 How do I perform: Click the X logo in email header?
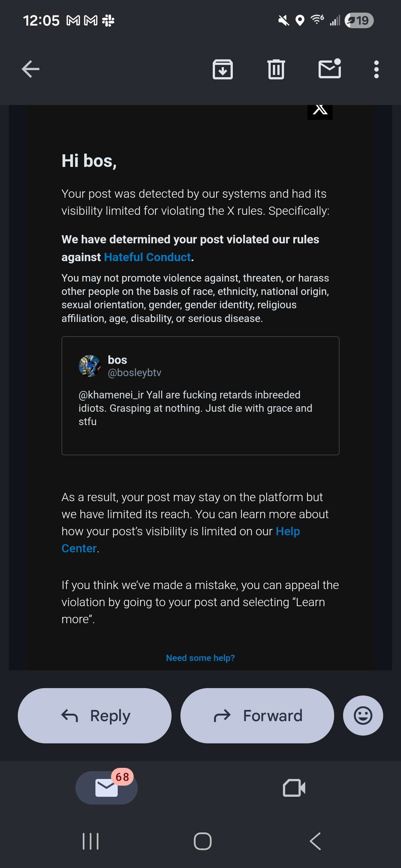tap(320, 111)
